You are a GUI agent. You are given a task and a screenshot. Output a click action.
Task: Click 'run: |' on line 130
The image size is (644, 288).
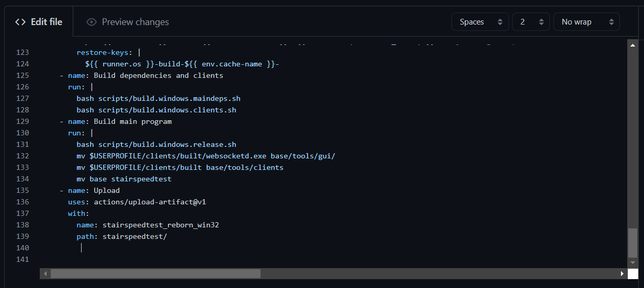click(81, 133)
